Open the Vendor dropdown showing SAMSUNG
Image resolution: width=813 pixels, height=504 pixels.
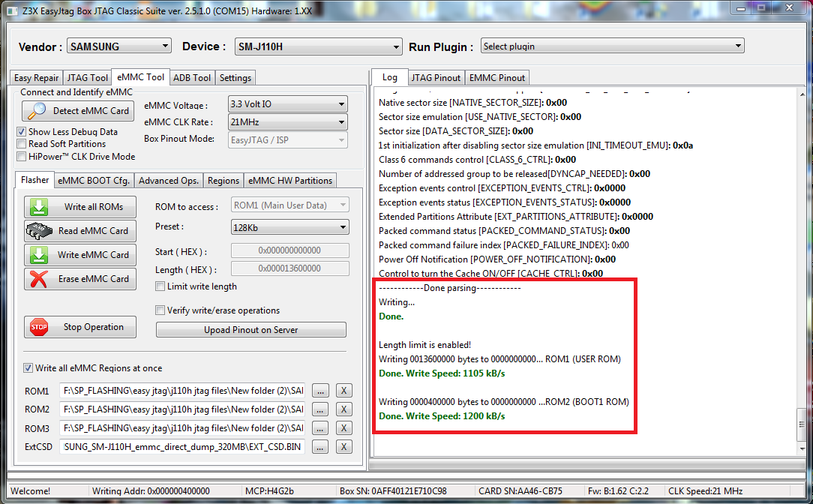[118, 46]
